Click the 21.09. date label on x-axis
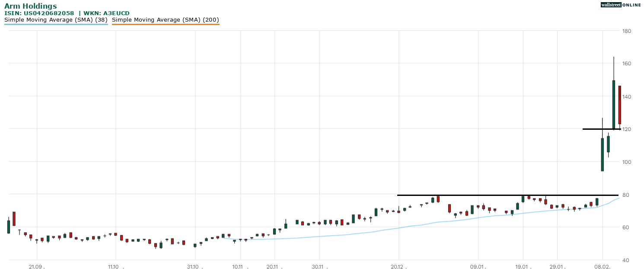 click(37, 266)
